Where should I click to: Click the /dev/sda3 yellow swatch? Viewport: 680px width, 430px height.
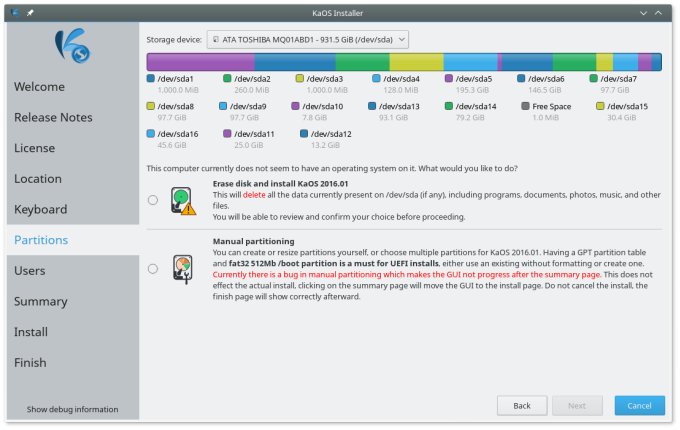[x=299, y=78]
